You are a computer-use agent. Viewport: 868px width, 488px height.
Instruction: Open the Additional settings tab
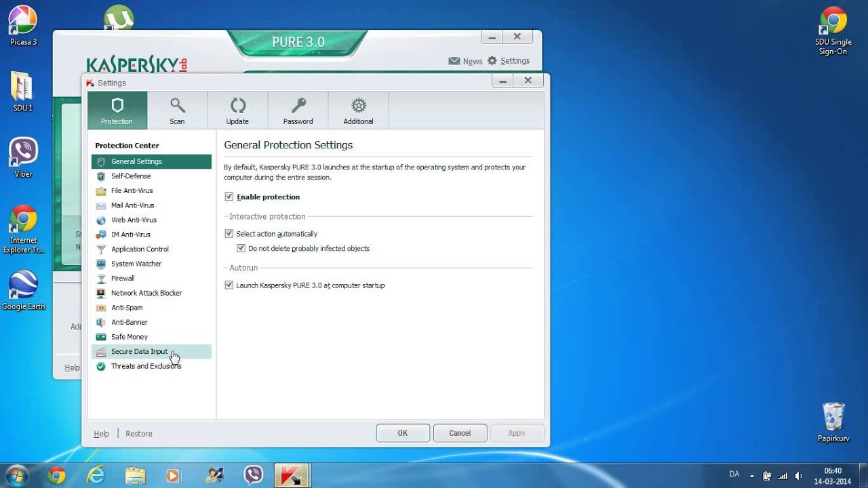(x=358, y=110)
